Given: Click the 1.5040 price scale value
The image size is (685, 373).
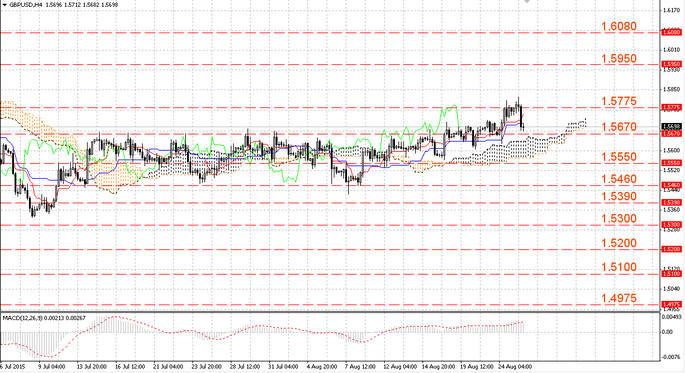Looking at the screenshot, I should [x=671, y=289].
